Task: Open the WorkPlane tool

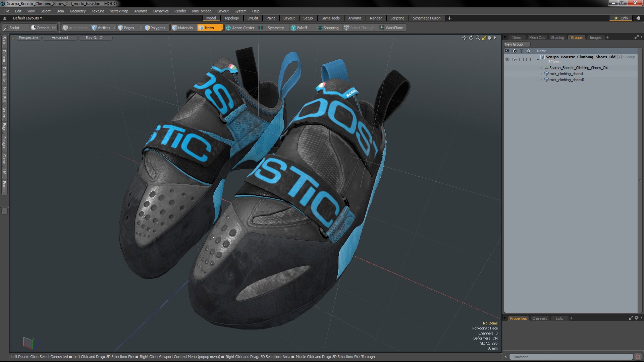Action: coord(391,28)
